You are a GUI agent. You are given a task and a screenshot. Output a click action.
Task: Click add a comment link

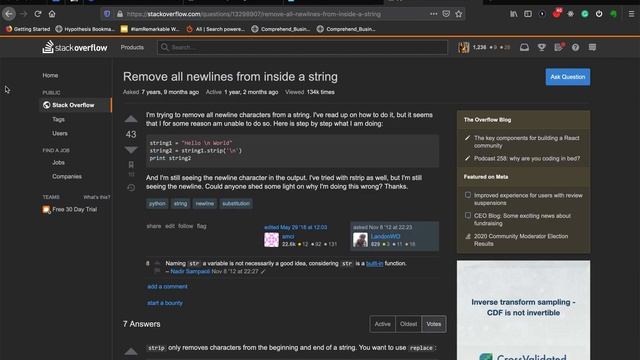point(167,287)
